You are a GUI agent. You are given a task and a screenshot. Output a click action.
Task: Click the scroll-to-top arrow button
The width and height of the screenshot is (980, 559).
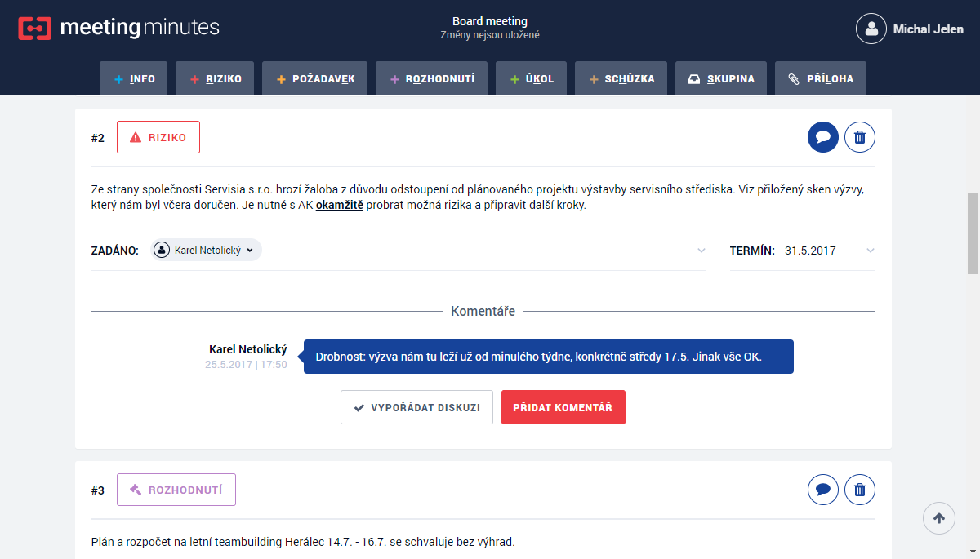(x=939, y=518)
